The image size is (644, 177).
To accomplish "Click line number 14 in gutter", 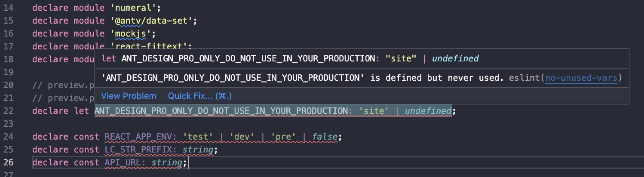I will click(x=8, y=7).
